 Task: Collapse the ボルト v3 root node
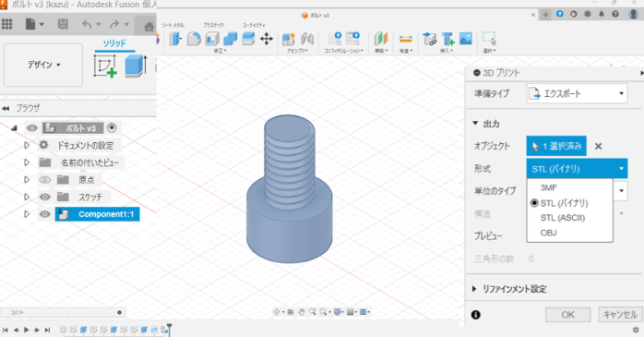[15, 128]
